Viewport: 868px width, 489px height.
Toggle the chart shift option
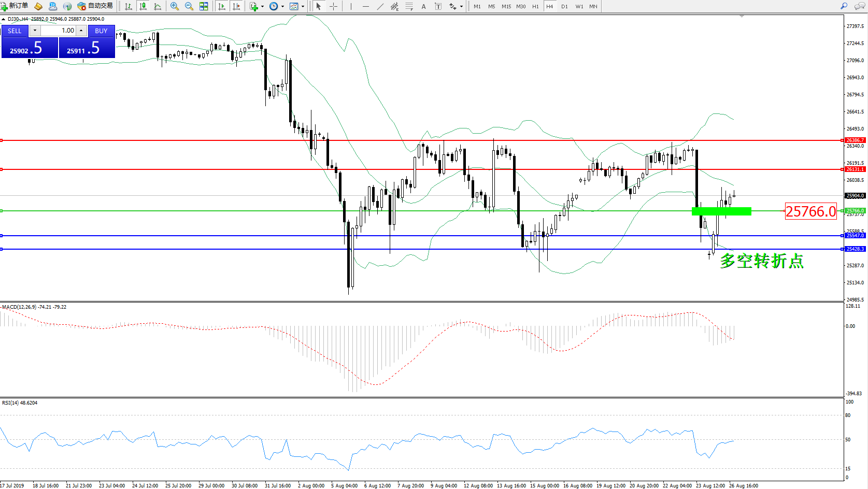click(x=236, y=6)
